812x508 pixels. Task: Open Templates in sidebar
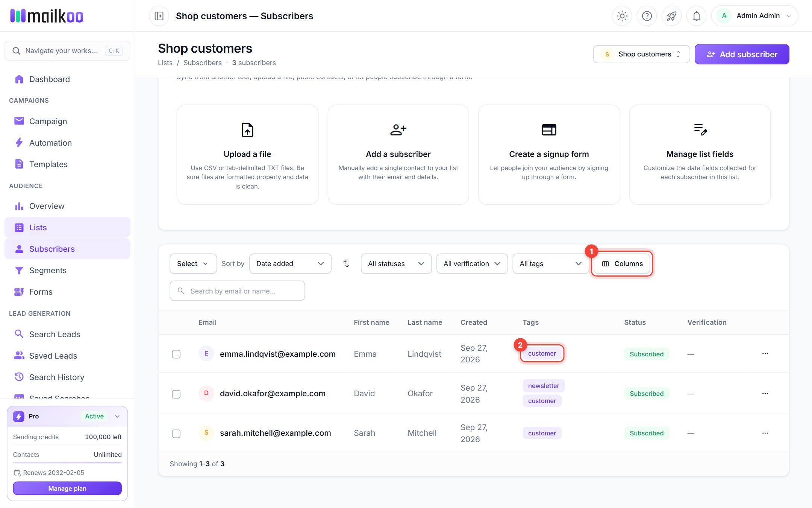[67, 164]
